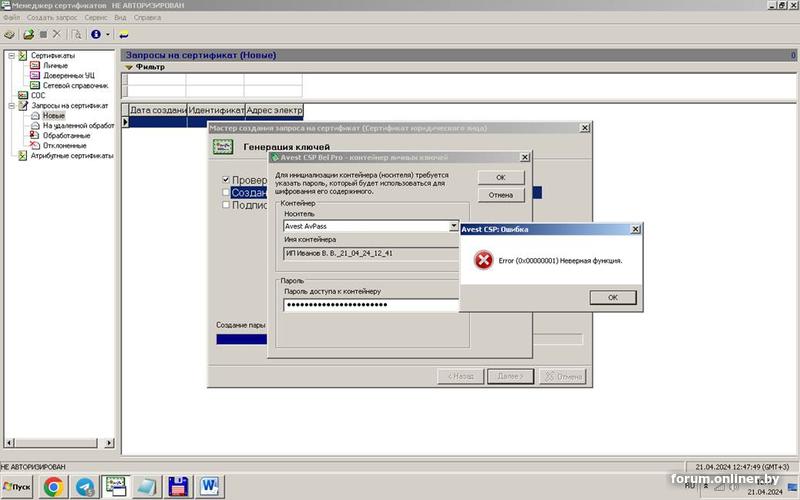This screenshot has height=500, width=800.
Task: Select СОС tree item
Action: click(38, 95)
